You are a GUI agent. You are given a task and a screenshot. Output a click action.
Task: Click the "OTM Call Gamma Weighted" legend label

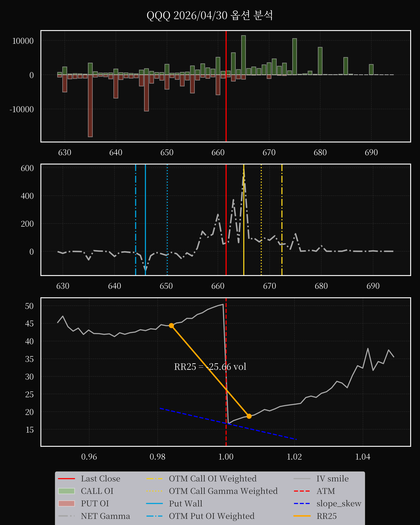point(223,491)
